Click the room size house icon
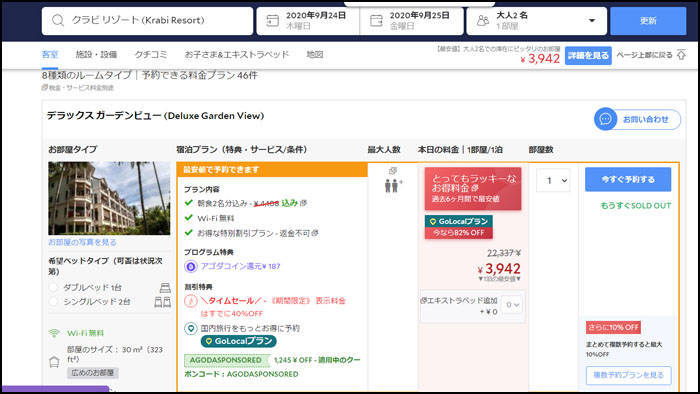This screenshot has width=700, height=394. tap(54, 362)
